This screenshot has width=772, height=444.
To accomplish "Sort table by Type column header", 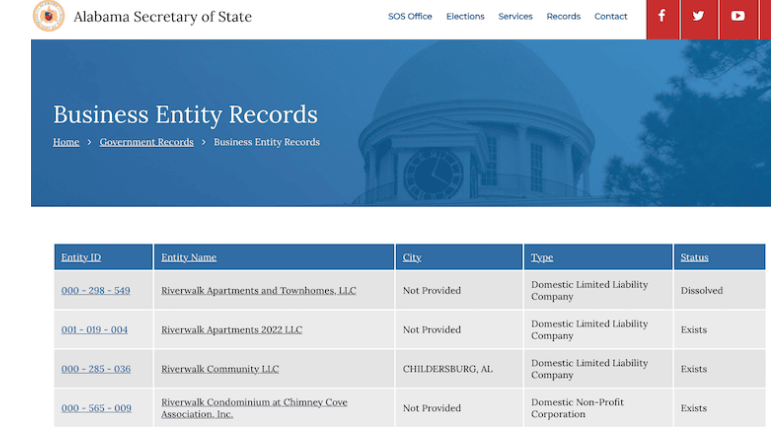I will pyautogui.click(x=542, y=257).
